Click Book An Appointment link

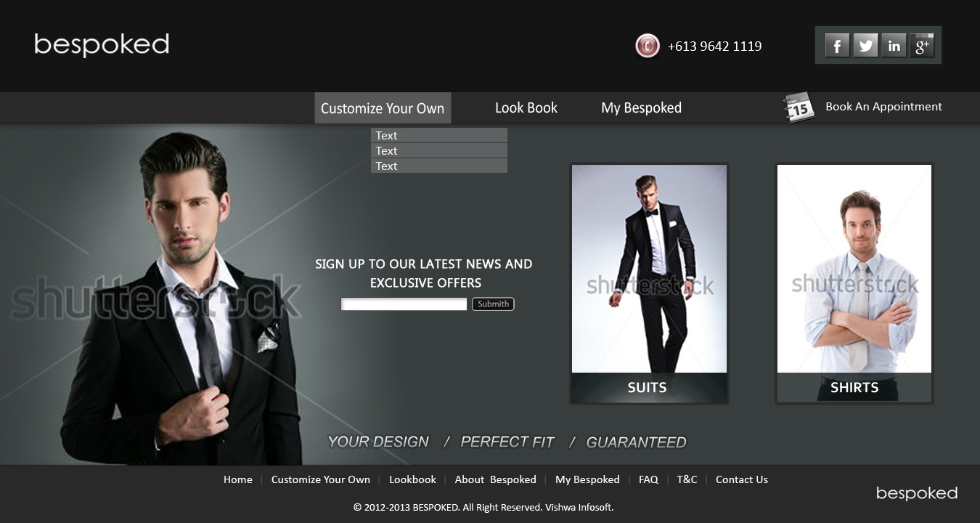point(883,106)
